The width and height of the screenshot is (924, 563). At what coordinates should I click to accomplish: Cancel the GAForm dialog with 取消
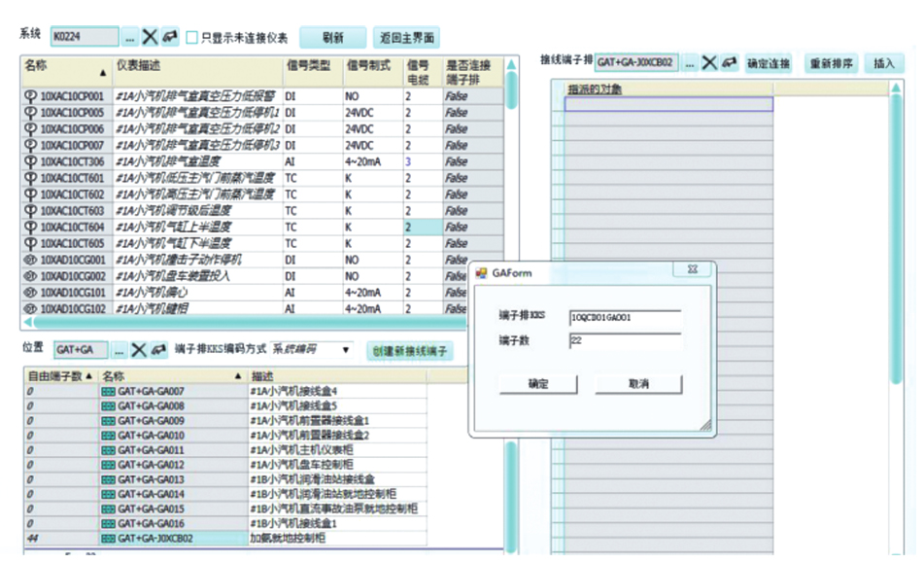(638, 384)
